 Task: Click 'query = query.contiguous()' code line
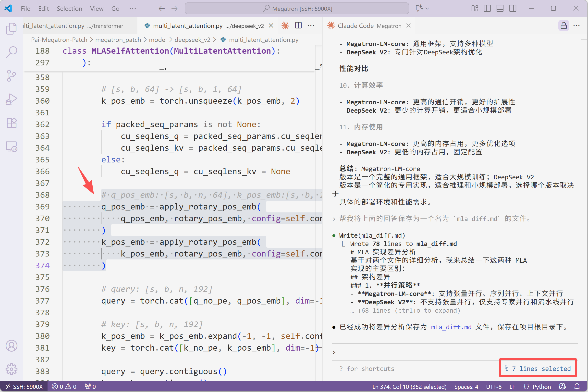click(164, 371)
